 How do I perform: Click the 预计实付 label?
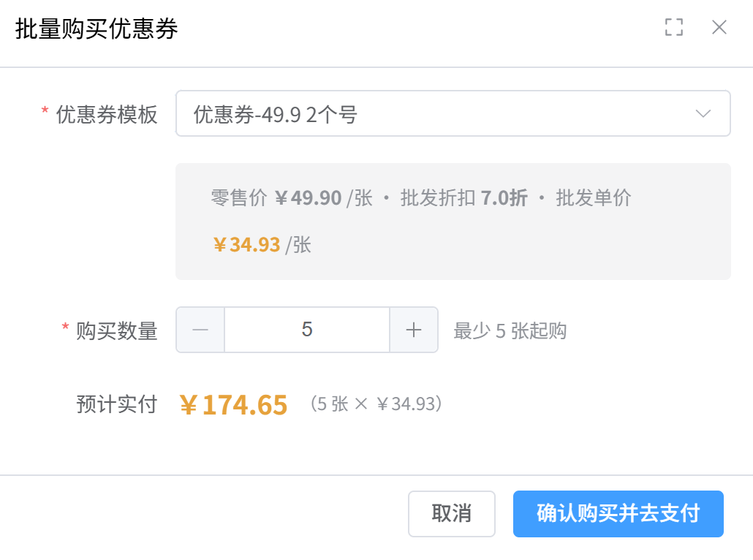point(117,404)
